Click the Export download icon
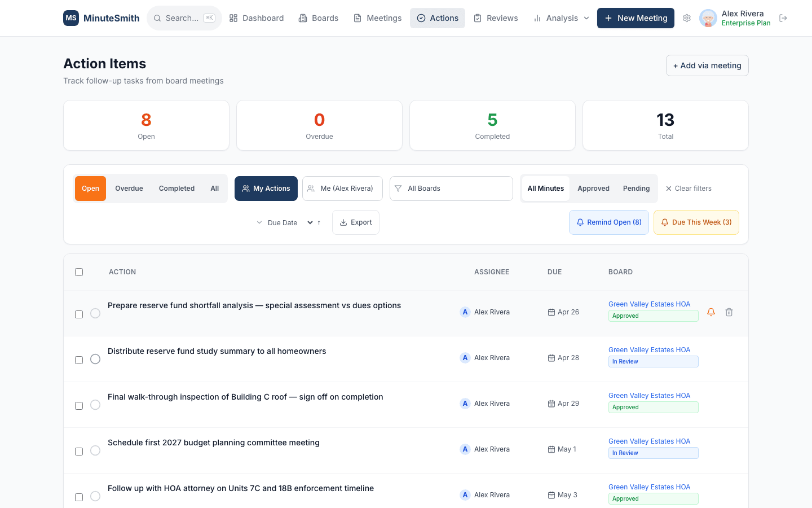 343,222
